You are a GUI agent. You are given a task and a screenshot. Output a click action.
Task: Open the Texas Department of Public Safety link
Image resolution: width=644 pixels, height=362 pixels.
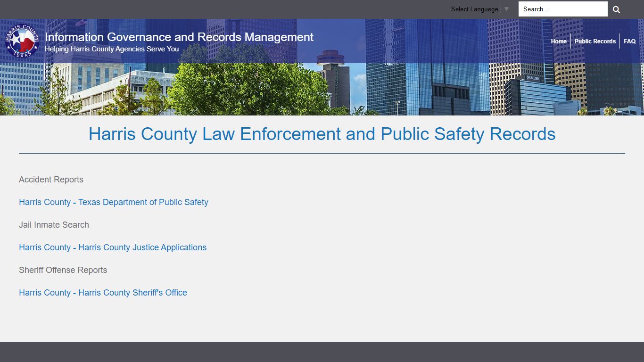pos(114,202)
